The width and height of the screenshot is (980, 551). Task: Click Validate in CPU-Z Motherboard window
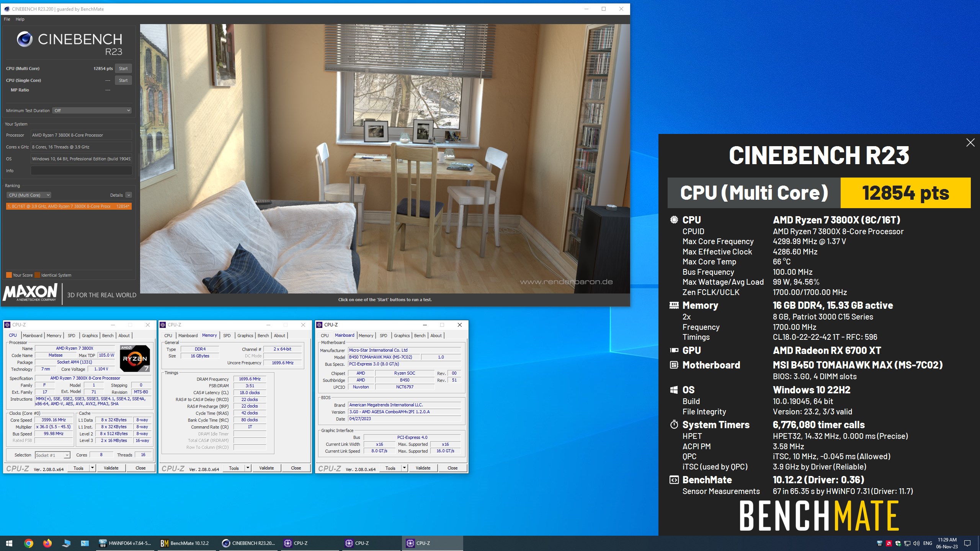(x=423, y=468)
